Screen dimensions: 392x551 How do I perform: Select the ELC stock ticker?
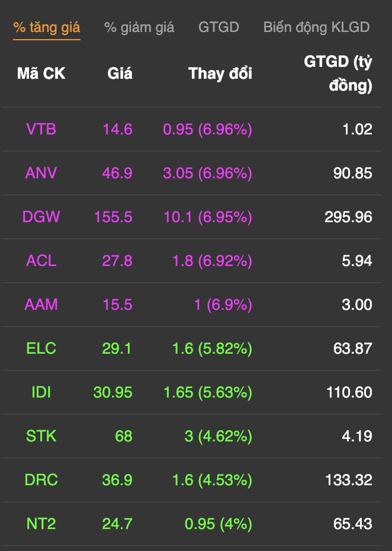[41, 348]
